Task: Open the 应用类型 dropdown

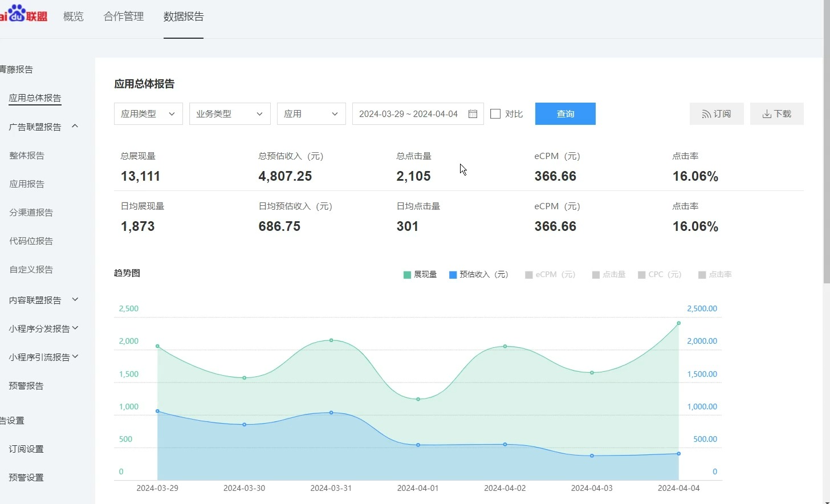Action: [148, 114]
